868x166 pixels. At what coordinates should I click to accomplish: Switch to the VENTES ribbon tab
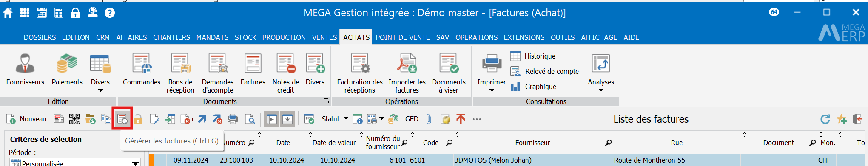tap(324, 37)
